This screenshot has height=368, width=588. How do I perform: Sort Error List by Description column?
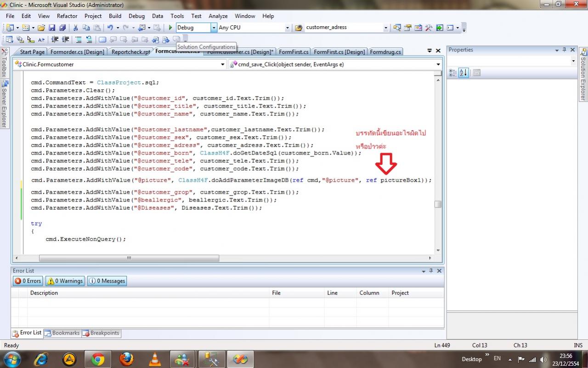pyautogui.click(x=148, y=293)
